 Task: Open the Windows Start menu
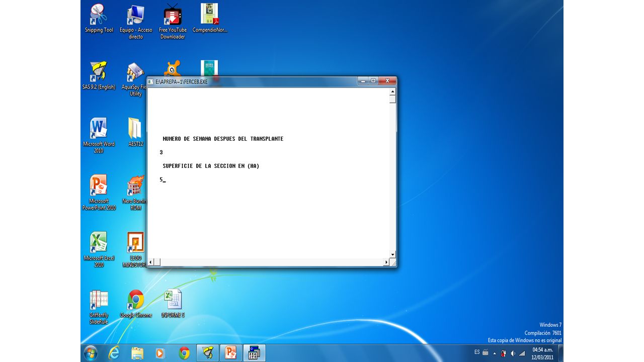[x=91, y=353]
